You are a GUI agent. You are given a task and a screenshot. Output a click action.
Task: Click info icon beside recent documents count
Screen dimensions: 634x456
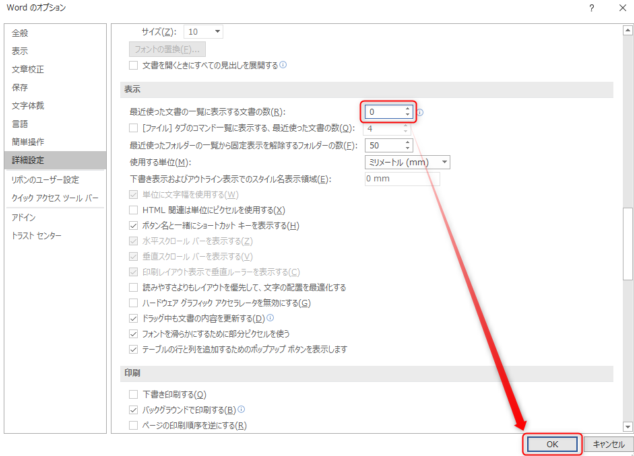coord(420,112)
